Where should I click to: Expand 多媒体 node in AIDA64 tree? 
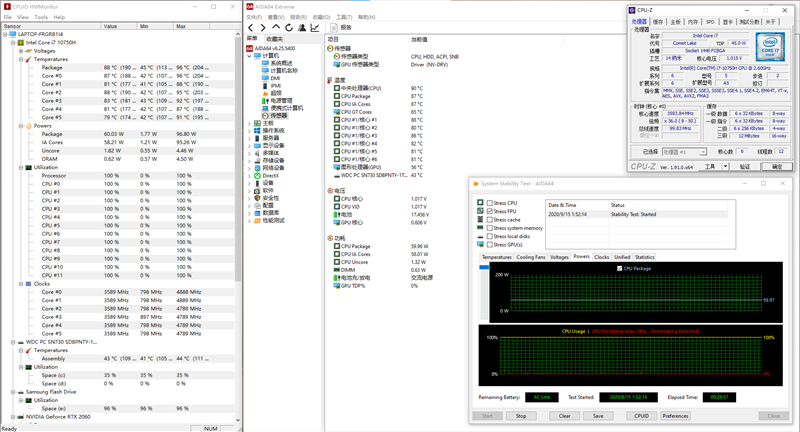pyautogui.click(x=249, y=153)
